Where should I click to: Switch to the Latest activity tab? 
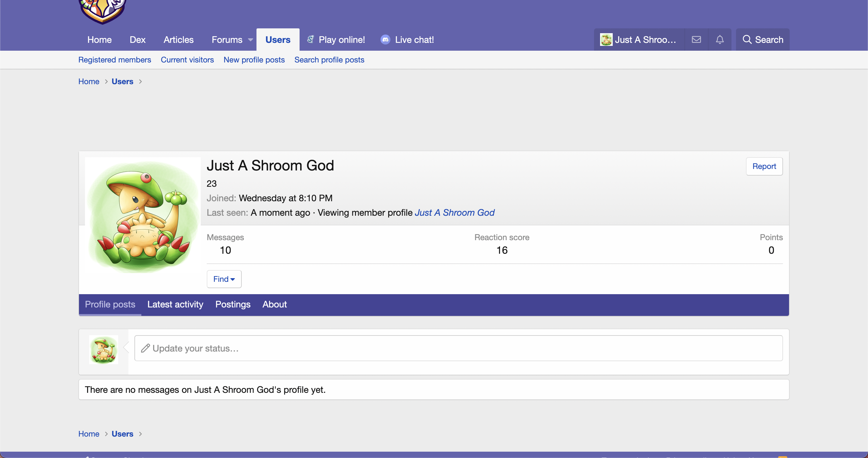pyautogui.click(x=175, y=304)
